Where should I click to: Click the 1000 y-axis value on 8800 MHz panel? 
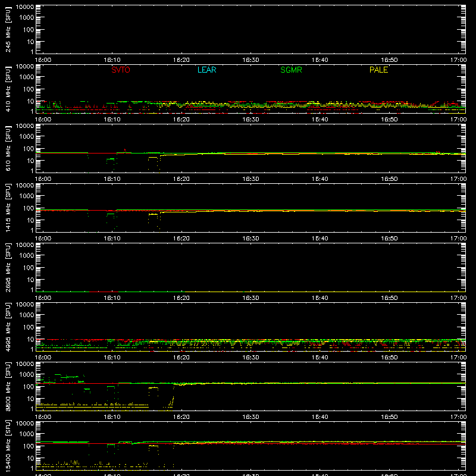tap(27, 374)
